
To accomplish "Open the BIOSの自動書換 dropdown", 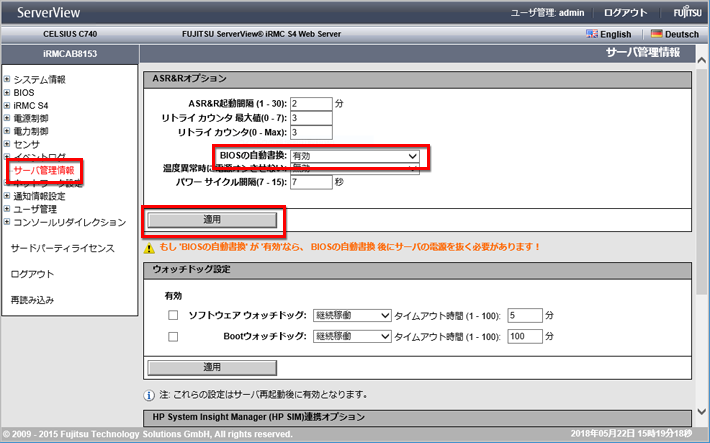I will (x=355, y=156).
